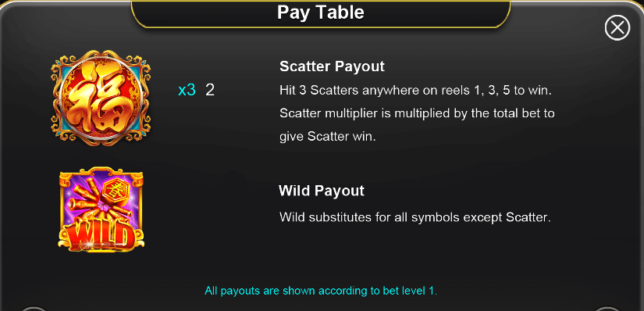Click the 'give Scatter win.' line
This screenshot has width=644, height=311.
(328, 137)
